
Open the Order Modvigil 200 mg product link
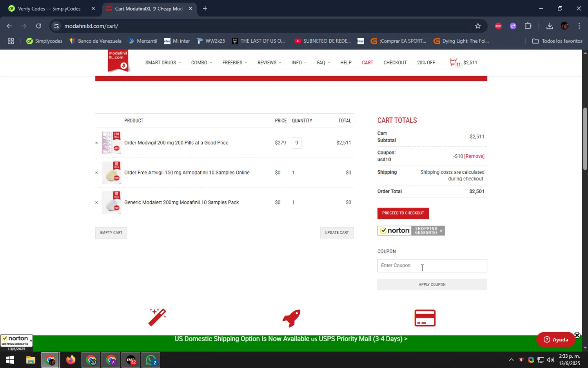pos(176,143)
